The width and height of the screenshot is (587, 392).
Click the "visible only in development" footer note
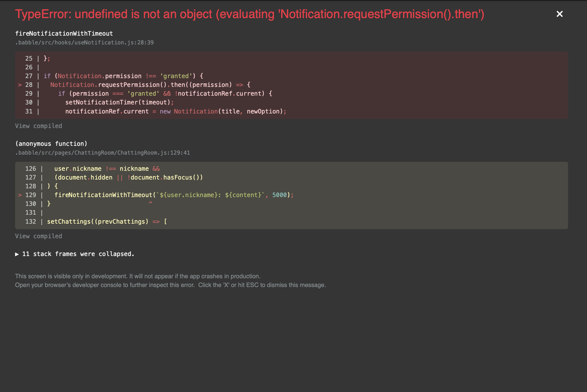[138, 276]
